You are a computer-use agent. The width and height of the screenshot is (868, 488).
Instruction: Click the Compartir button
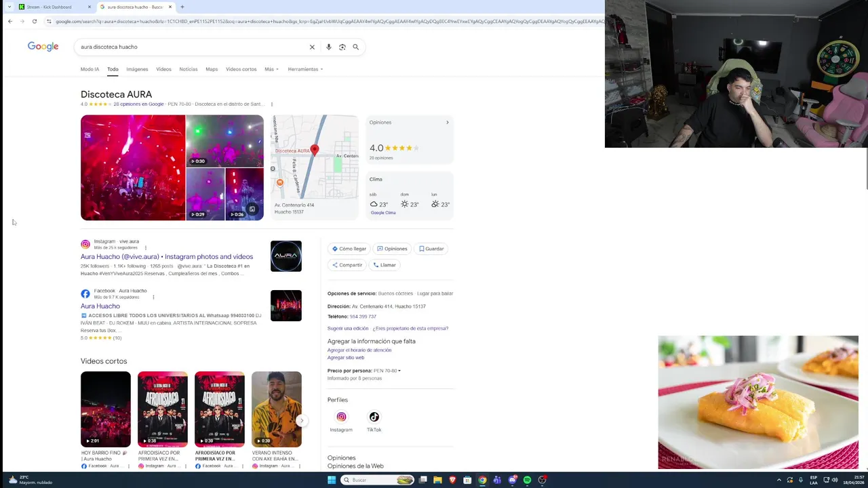coord(347,265)
